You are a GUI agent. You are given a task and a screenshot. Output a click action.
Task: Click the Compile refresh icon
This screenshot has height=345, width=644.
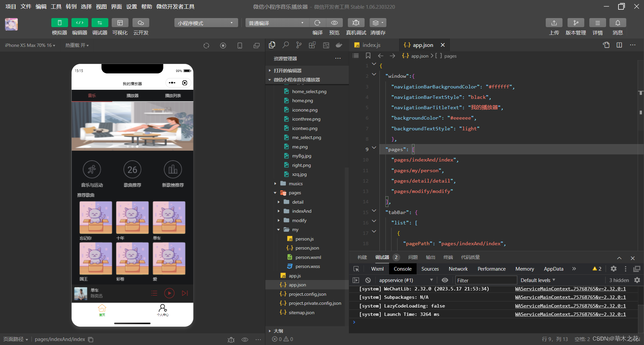point(317,23)
